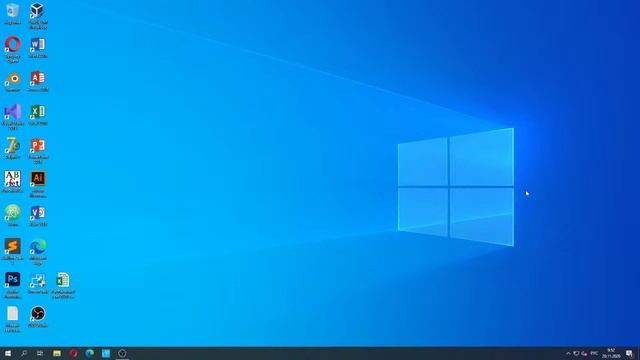Open File Explorer from the taskbar
This screenshot has height=360, width=640.
pos(57,353)
